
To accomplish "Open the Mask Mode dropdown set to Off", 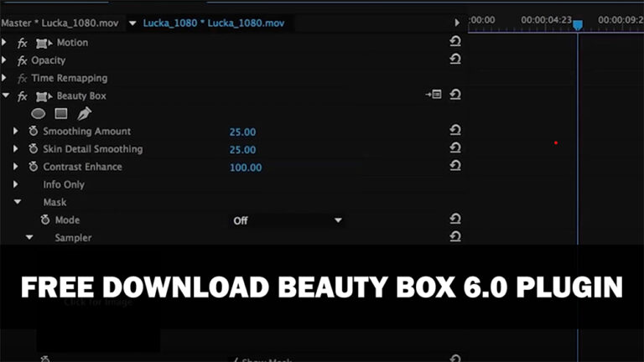I will coord(286,220).
